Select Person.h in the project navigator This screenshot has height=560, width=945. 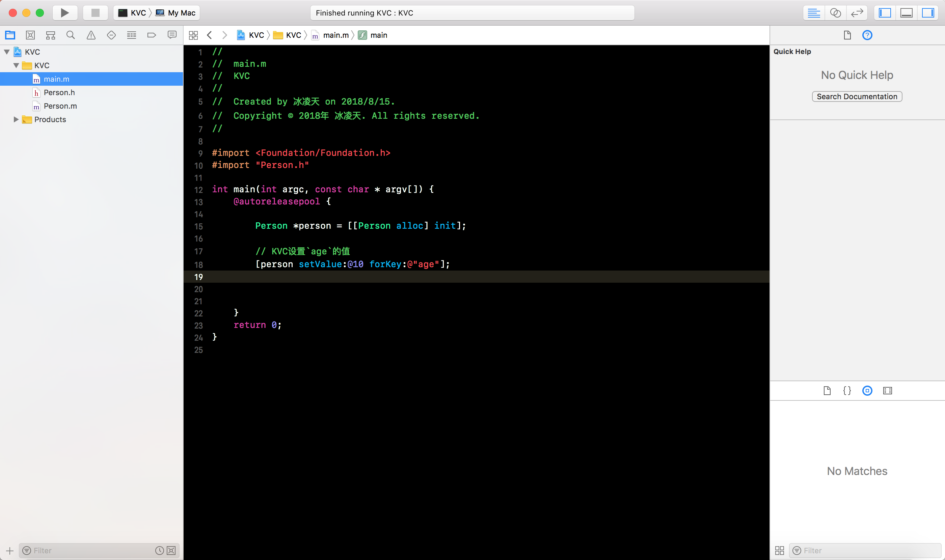(59, 92)
